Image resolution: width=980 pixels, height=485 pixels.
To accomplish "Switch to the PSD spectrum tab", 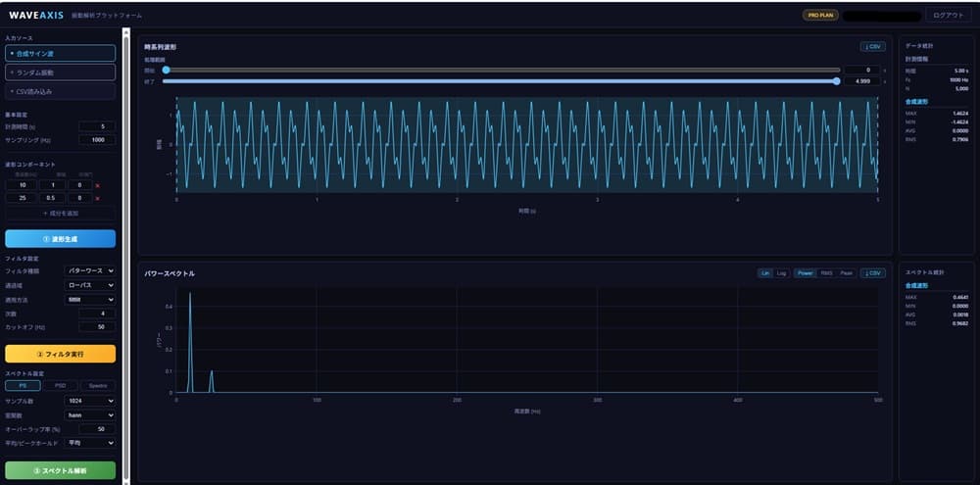I will click(x=60, y=386).
